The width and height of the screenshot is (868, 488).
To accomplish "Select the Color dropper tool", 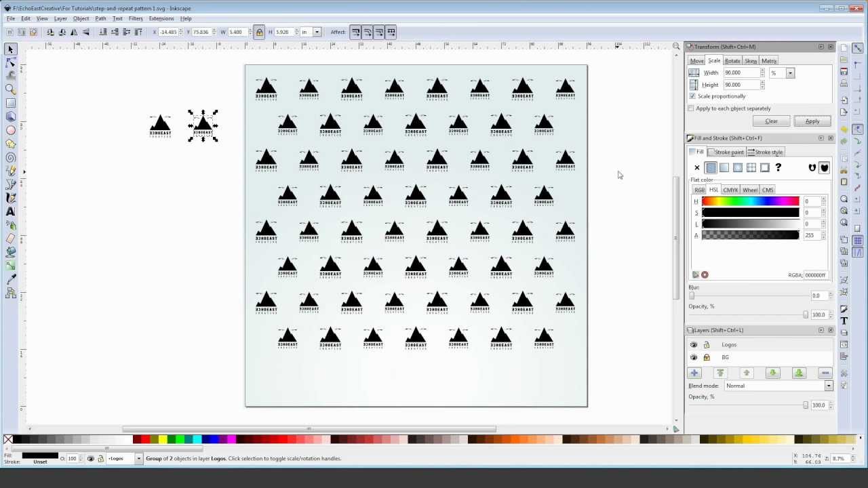I will [10, 279].
